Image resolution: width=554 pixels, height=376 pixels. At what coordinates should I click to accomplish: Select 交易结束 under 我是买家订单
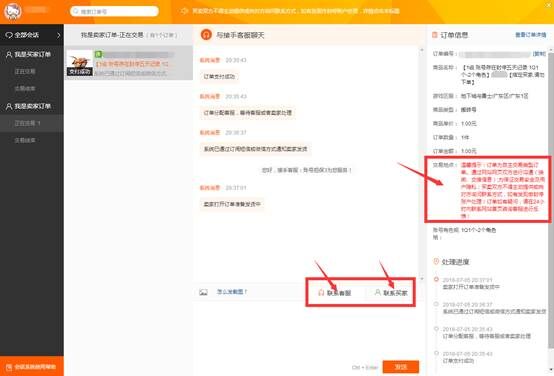pos(25,88)
